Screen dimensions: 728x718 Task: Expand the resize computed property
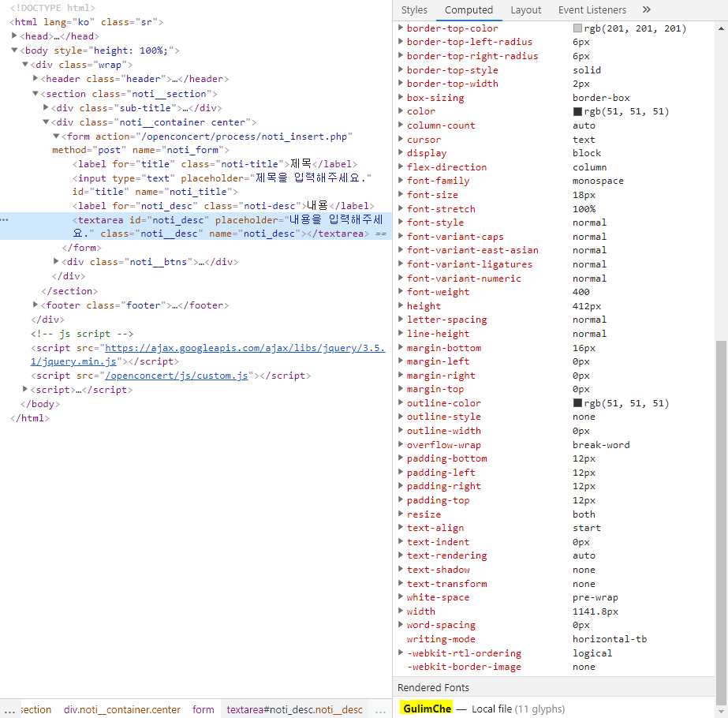(400, 513)
